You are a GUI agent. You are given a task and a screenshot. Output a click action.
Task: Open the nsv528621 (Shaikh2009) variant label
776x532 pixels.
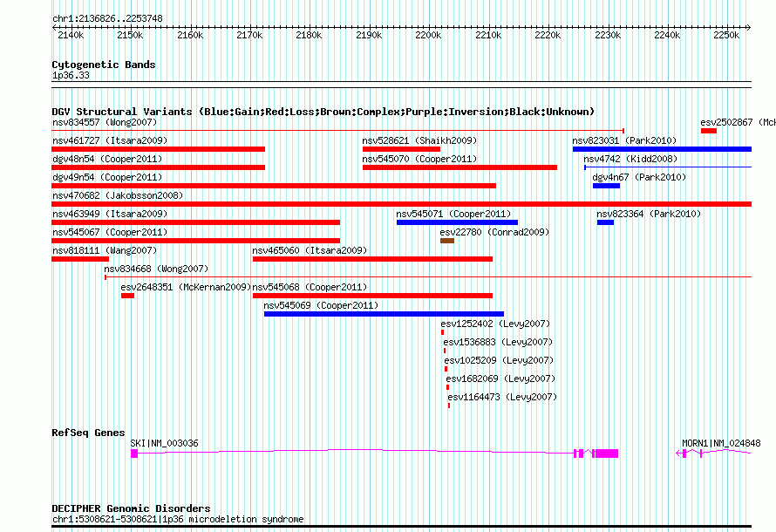[419, 140]
